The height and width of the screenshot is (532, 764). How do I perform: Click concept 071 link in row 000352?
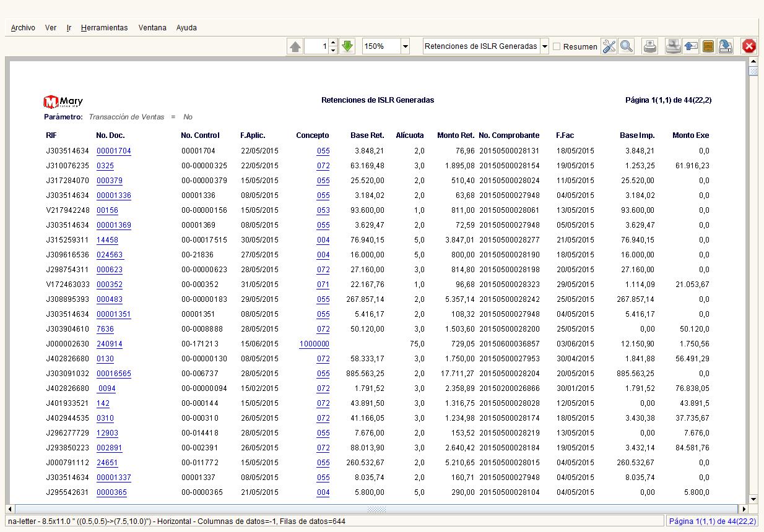(x=323, y=285)
